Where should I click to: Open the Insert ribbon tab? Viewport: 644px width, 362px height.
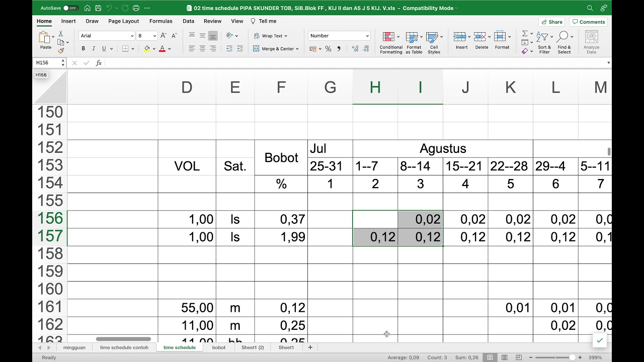[x=68, y=21]
